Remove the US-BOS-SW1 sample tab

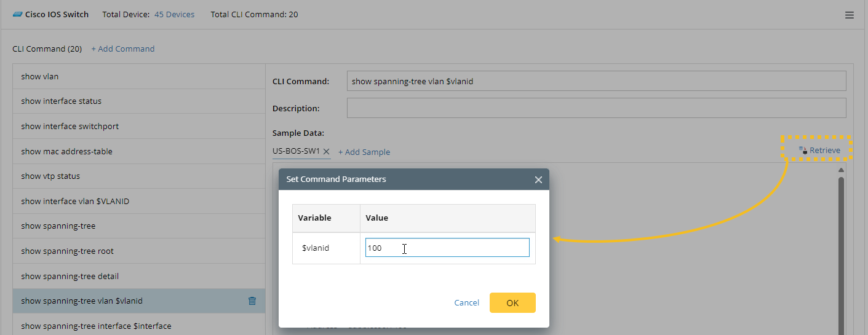327,151
